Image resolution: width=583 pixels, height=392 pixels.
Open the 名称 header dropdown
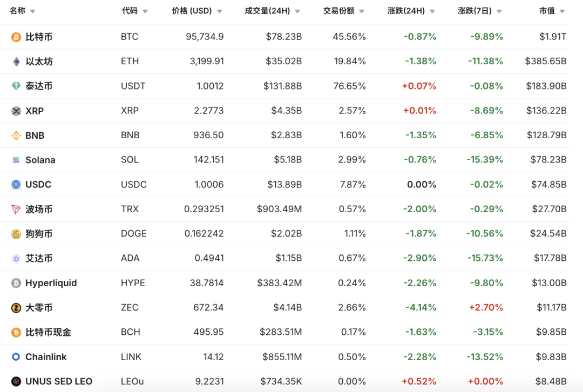[x=32, y=10]
